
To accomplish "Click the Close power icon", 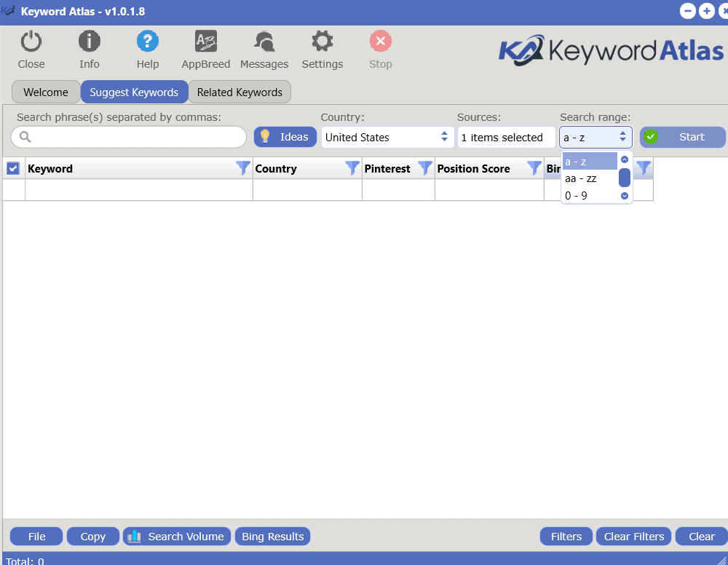I will [x=31, y=42].
